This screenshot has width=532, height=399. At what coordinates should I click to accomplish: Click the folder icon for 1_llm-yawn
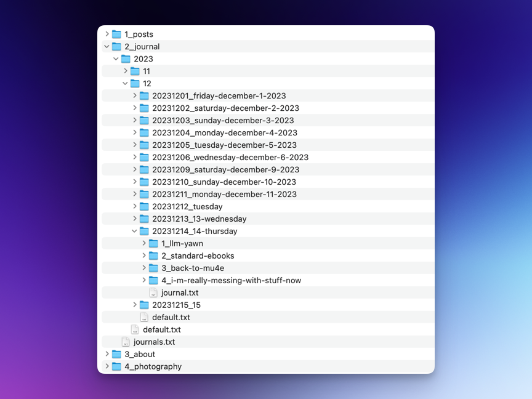[153, 243]
